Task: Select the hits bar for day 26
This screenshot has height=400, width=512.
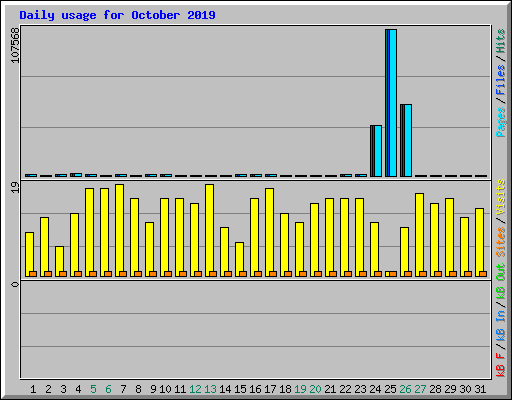Action: pyautogui.click(x=406, y=140)
